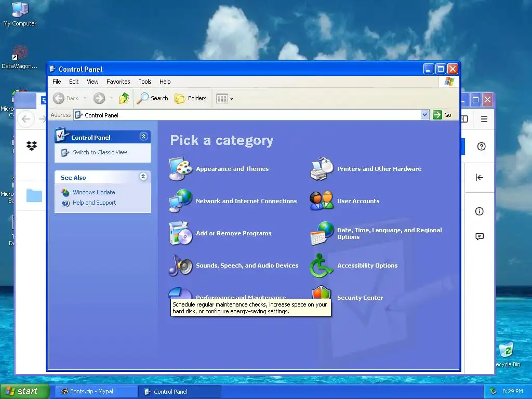Open the Edit menu

(x=74, y=82)
